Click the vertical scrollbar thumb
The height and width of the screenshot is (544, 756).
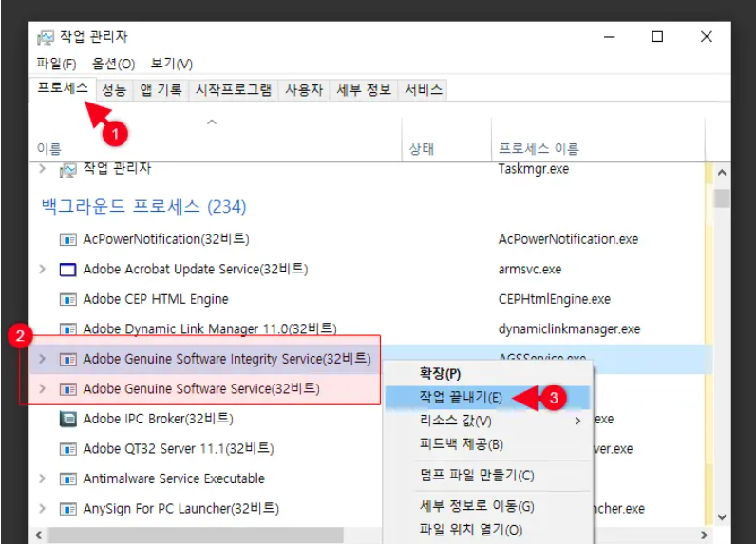pos(722,198)
